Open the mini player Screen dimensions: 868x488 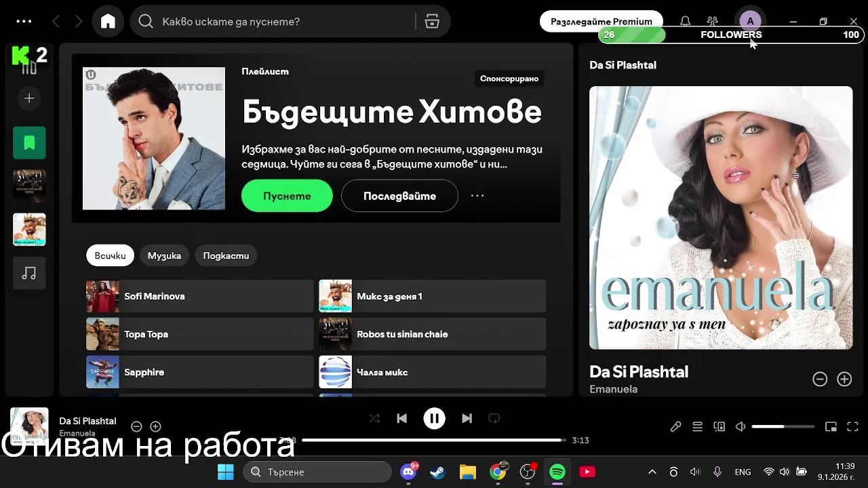click(831, 426)
